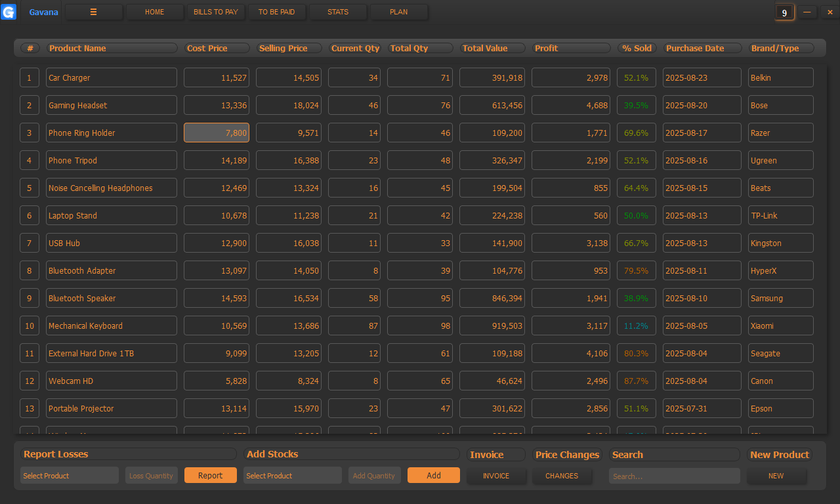Select the Phone Ring Holder cost price cell
This screenshot has height=504, width=840.
(x=217, y=133)
